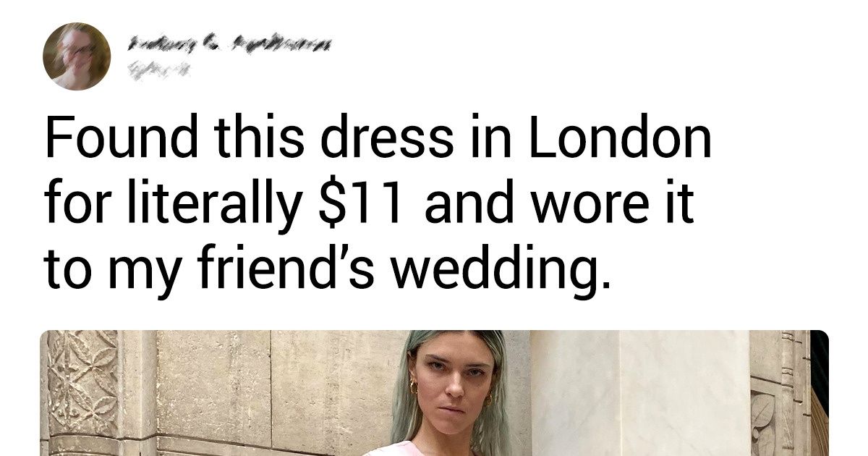Open the attached photo of the woman

point(434,393)
